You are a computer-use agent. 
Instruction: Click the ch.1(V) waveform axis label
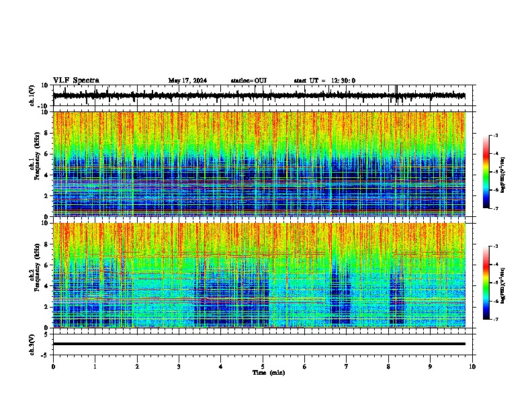click(x=32, y=95)
